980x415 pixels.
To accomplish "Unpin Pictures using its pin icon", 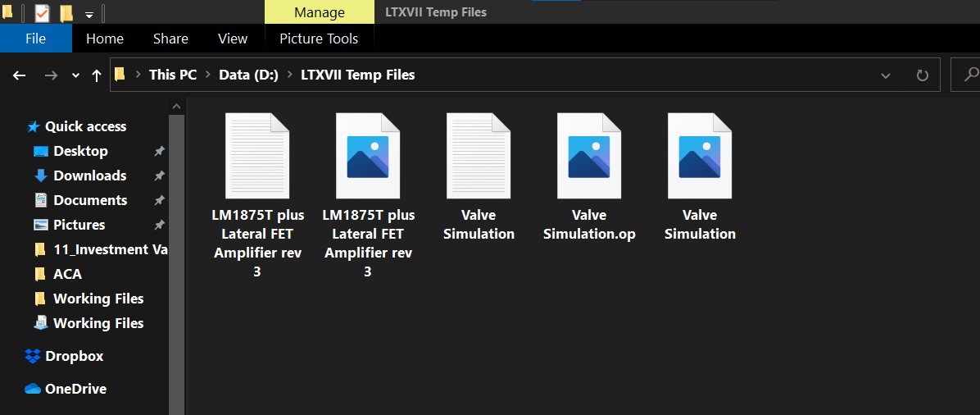I will click(160, 225).
